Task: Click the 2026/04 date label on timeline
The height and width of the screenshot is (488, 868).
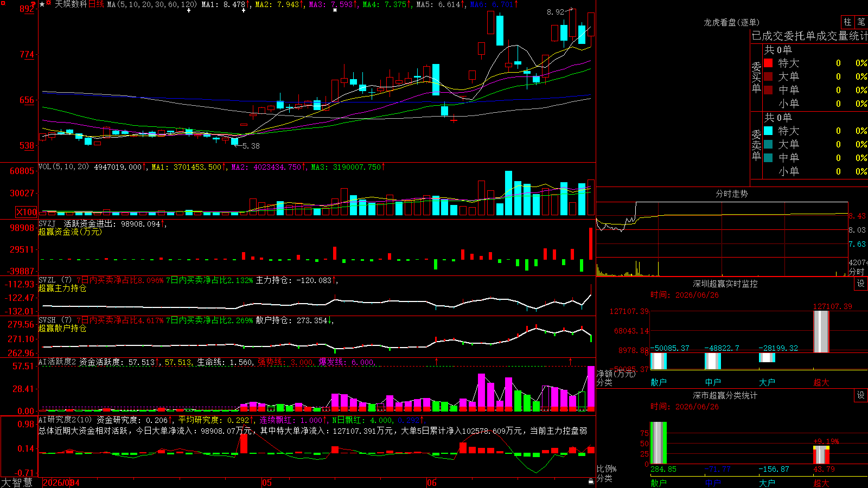Action: tap(61, 483)
